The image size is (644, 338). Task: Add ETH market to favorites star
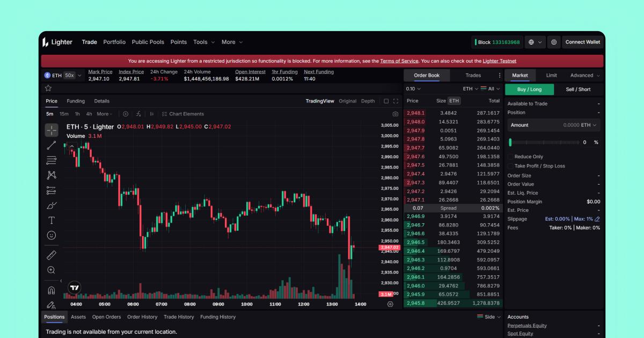point(48,88)
